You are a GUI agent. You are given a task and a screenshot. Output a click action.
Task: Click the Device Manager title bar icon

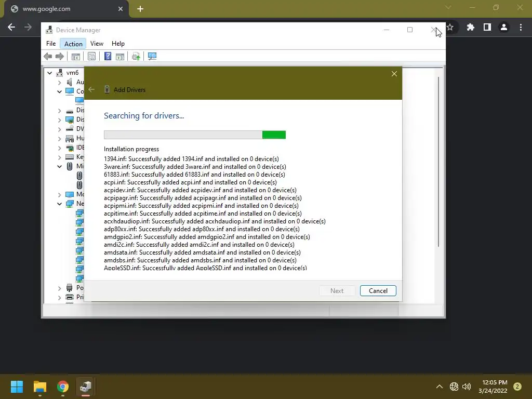point(49,30)
